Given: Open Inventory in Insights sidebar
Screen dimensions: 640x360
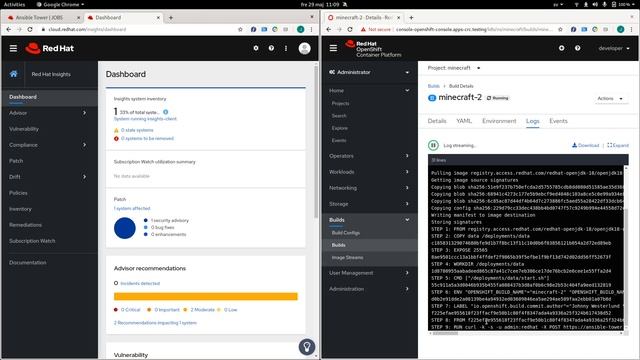Looking at the screenshot, I should pyautogui.click(x=20, y=209).
